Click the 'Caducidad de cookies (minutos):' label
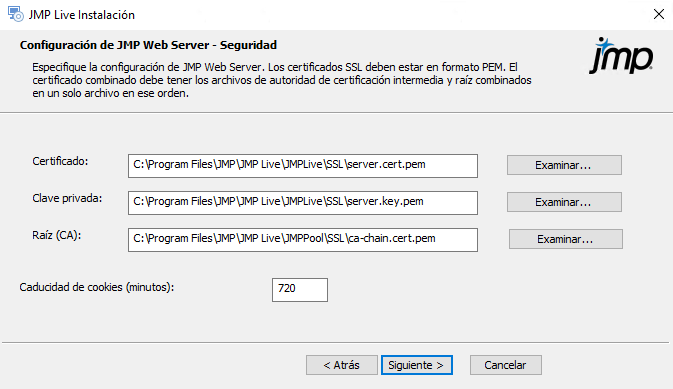The width and height of the screenshot is (673, 389). click(x=97, y=287)
